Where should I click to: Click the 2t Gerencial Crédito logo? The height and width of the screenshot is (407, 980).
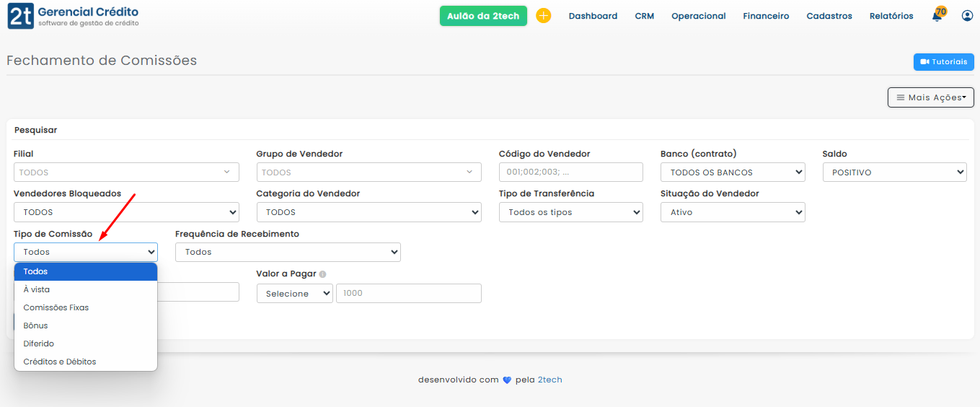click(x=74, y=16)
